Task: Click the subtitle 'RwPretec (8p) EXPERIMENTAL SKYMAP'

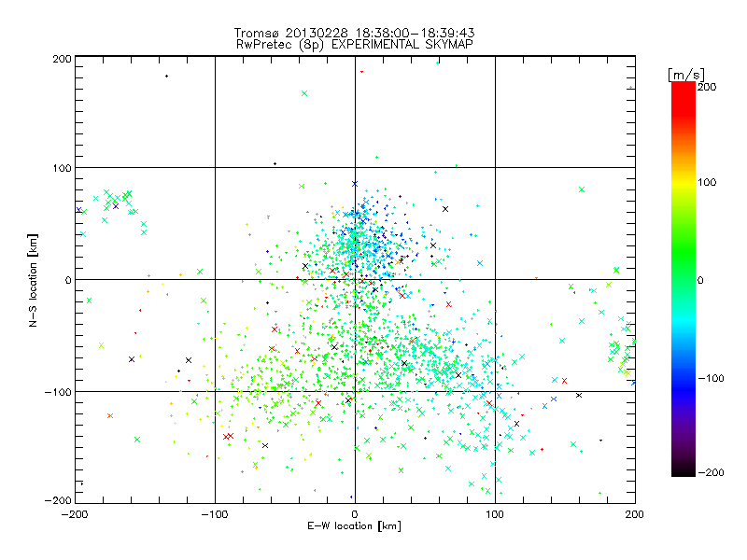Action: [354, 45]
